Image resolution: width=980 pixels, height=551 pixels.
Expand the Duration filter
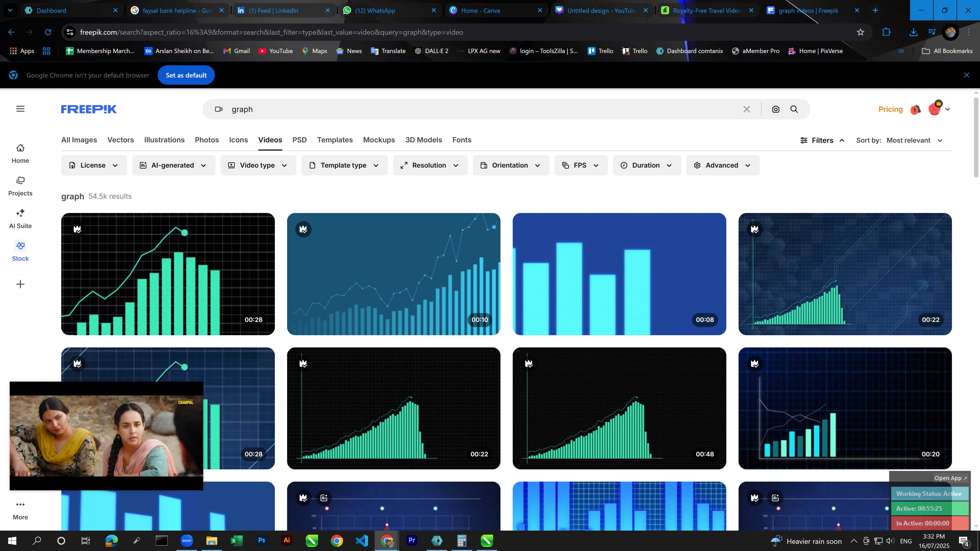click(647, 165)
